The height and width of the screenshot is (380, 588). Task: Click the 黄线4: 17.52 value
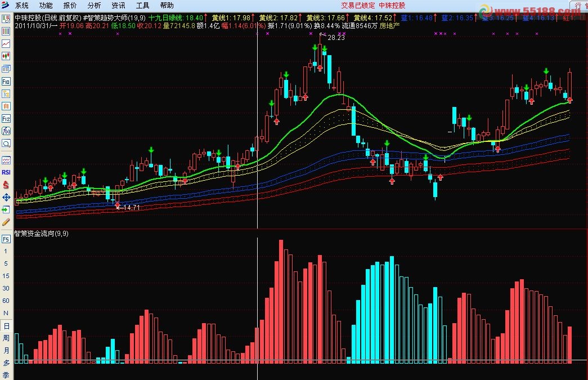(x=372, y=17)
